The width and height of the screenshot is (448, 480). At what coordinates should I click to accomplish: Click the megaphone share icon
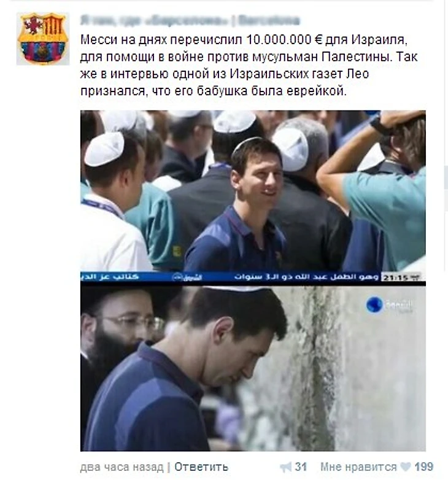pos(286,467)
